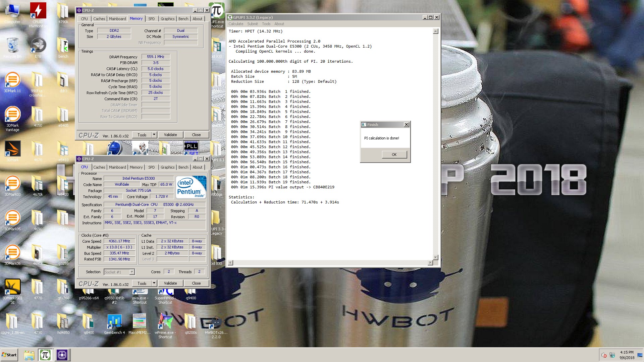
Task: Open the GPUPI About menu
Action: [279, 24]
